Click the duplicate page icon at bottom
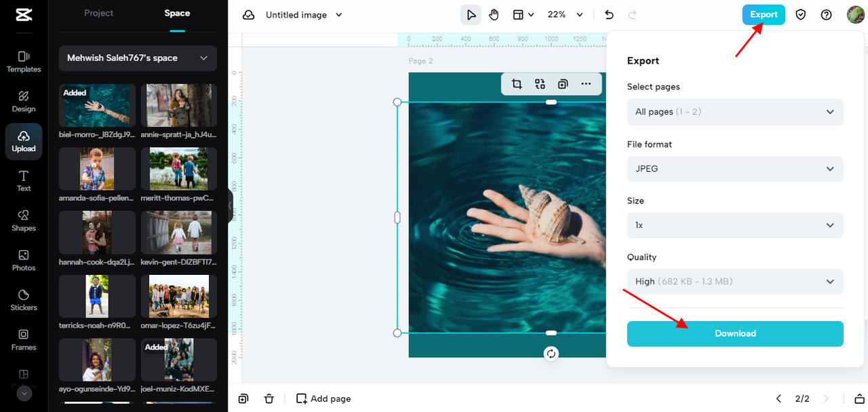 click(243, 398)
